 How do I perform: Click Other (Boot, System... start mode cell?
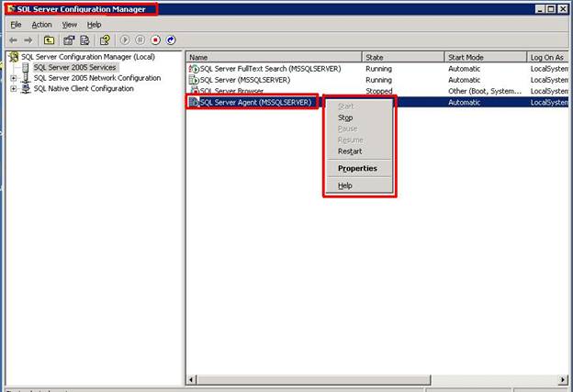pos(485,91)
